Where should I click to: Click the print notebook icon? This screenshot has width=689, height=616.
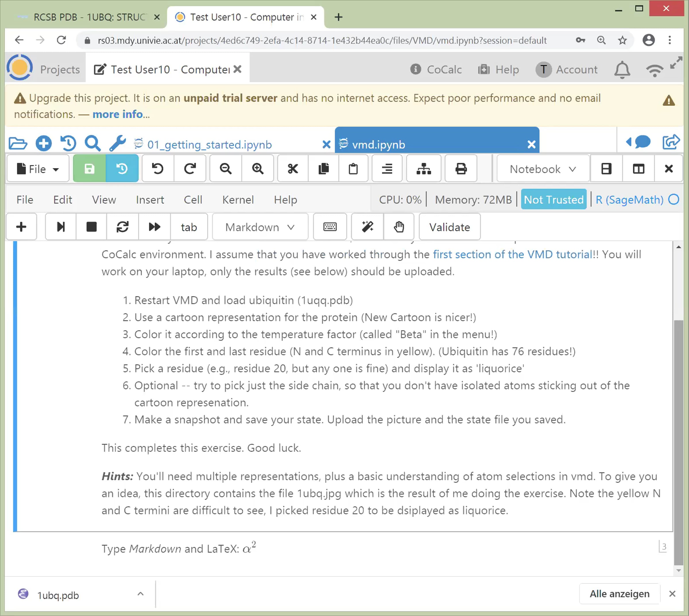tap(460, 168)
